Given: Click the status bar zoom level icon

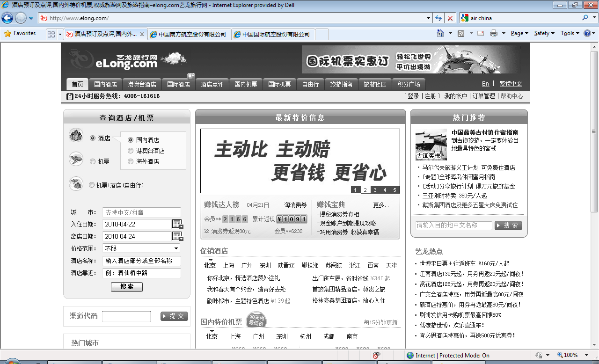Looking at the screenshot, I should (x=560, y=355).
